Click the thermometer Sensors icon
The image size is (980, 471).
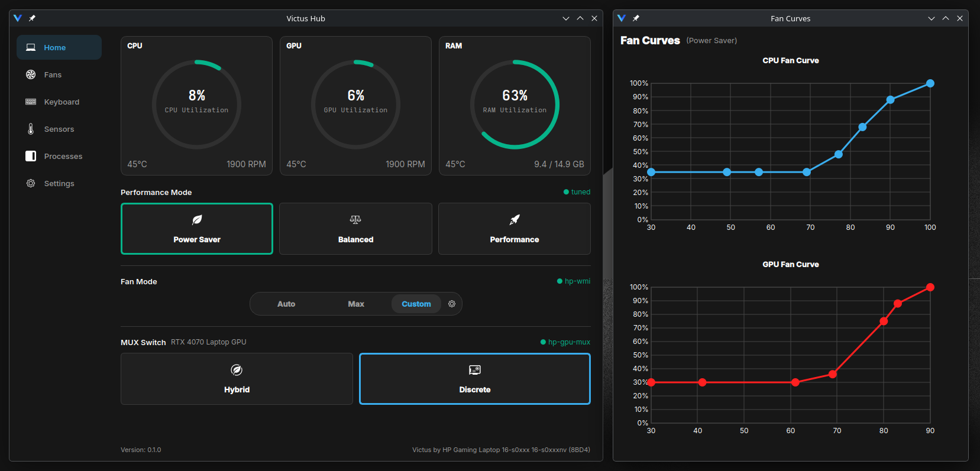[31, 129]
